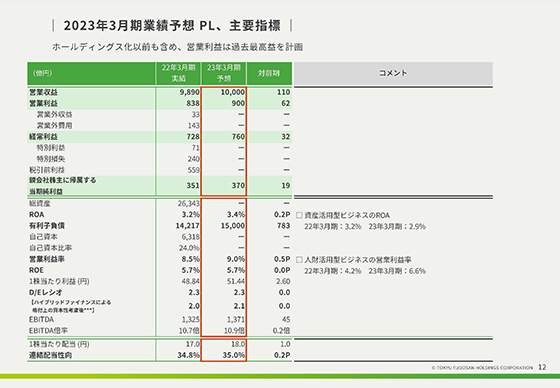Select the 'ROA' row label
Image resolution: width=560 pixels, height=388 pixels.
[36, 214]
